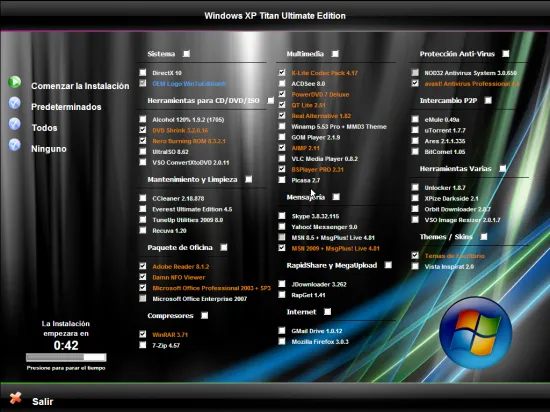Uncheck Temas de Escritorio checkbox
This screenshot has height=412, width=550.
(415, 255)
